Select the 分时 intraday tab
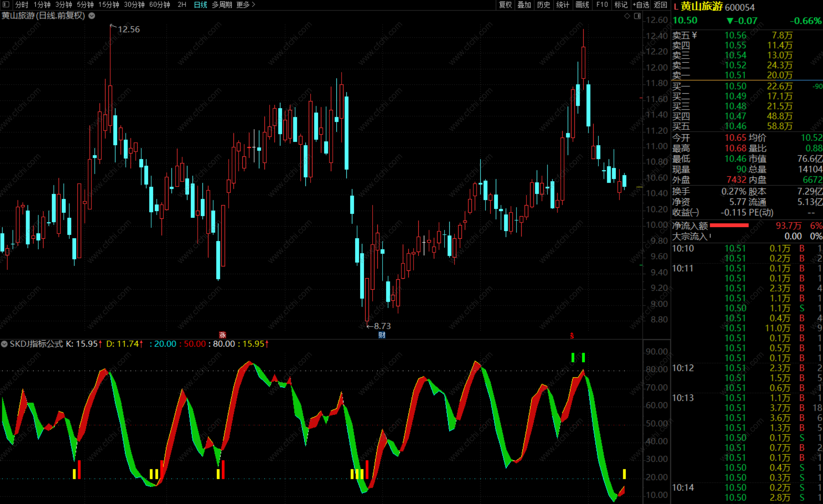Viewport: 823px width, 504px height. click(x=21, y=4)
